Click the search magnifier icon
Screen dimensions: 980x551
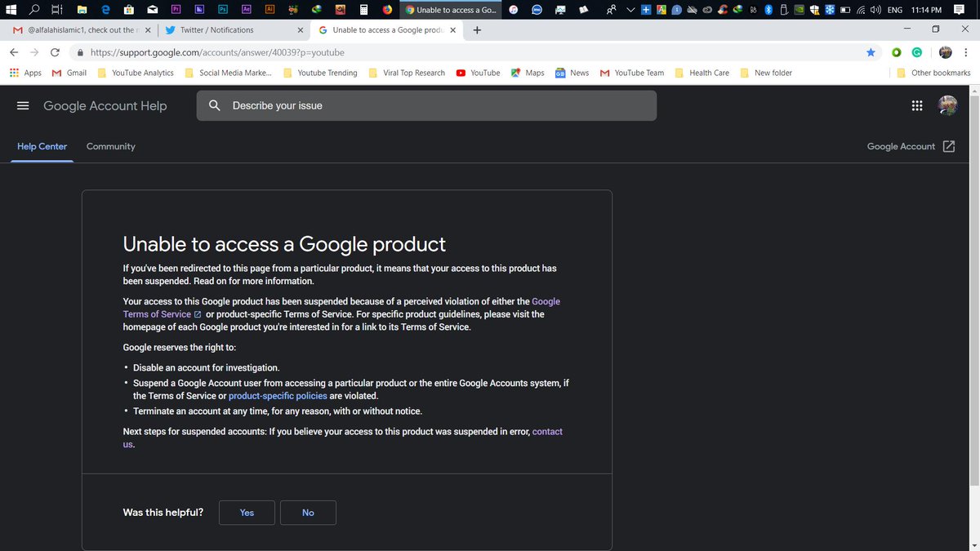click(215, 105)
